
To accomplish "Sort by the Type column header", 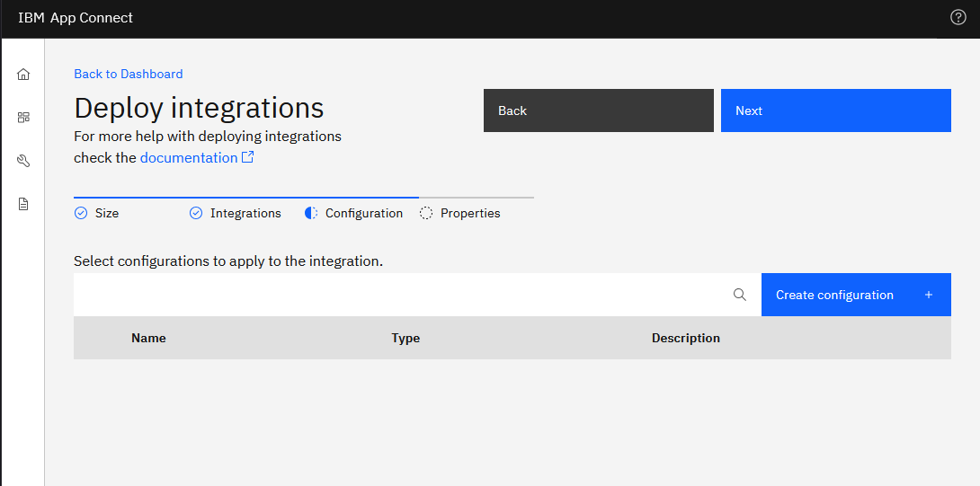I will pyautogui.click(x=405, y=338).
